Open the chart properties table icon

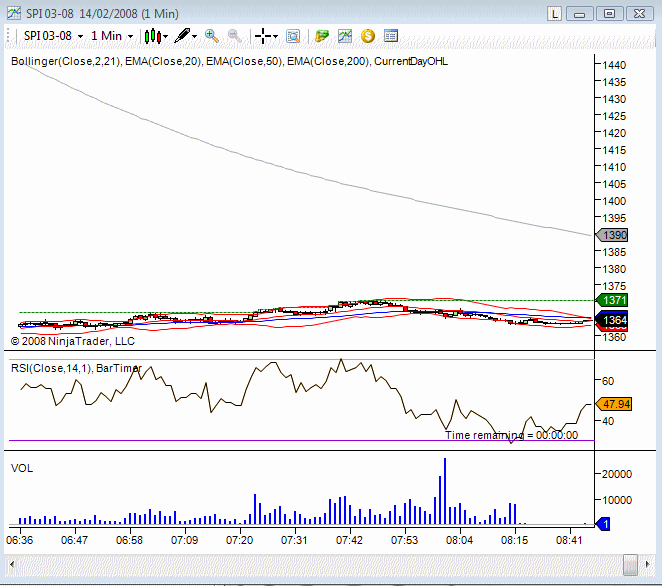pyautogui.click(x=391, y=36)
